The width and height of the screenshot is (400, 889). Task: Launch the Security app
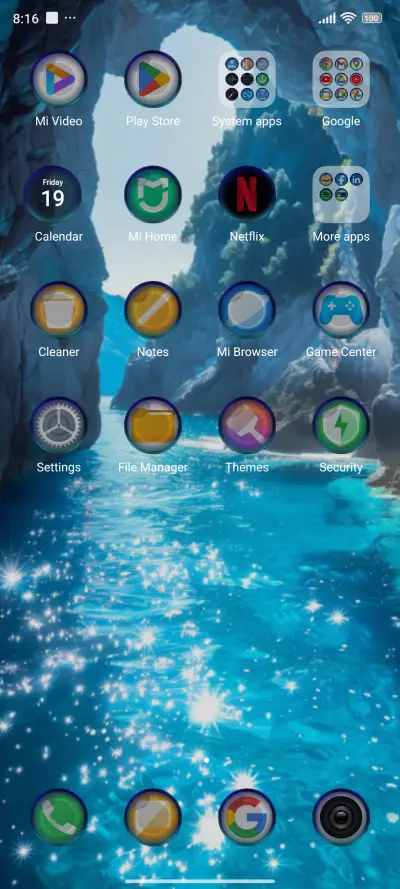[x=341, y=425]
